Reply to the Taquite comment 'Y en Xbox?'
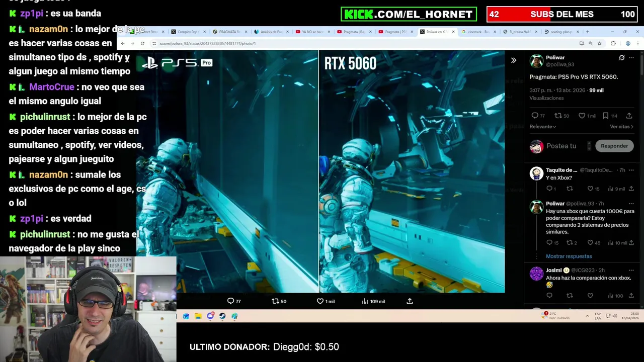 point(551,189)
